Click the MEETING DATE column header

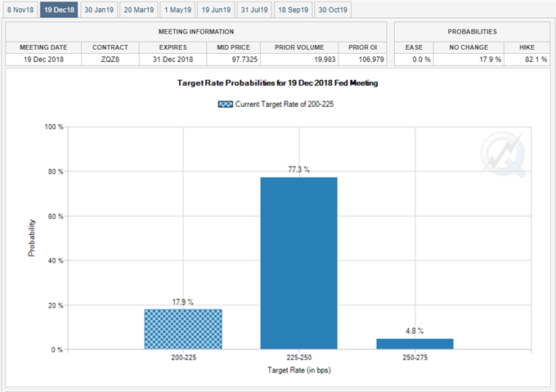[43, 47]
